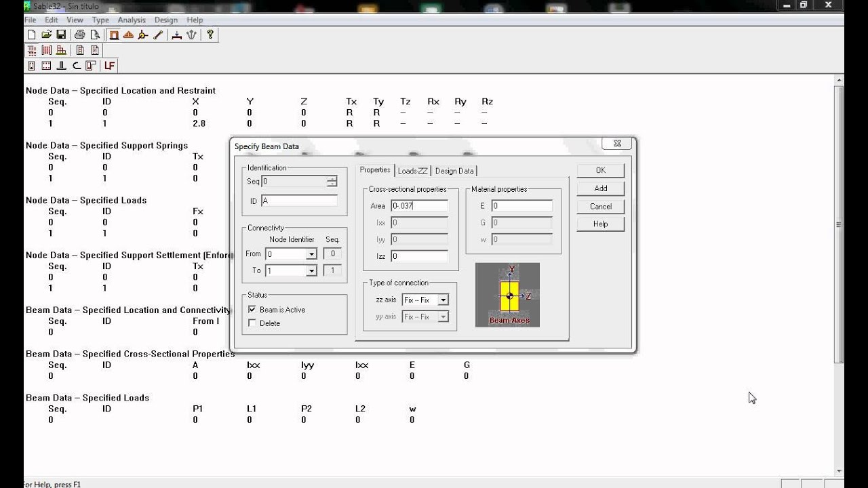Select the frame structure type icon
This screenshot has height=488, width=868.
[x=114, y=35]
